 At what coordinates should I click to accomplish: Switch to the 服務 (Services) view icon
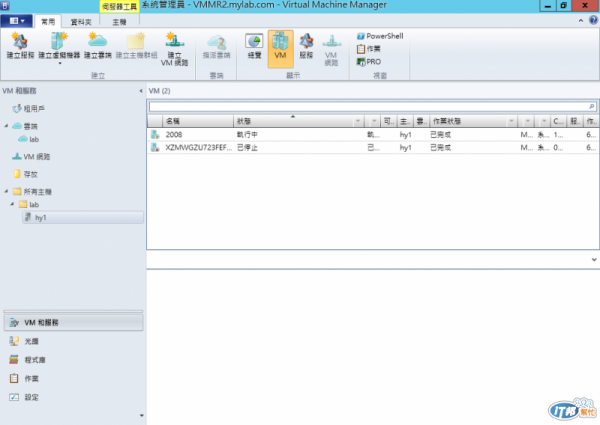[306, 47]
